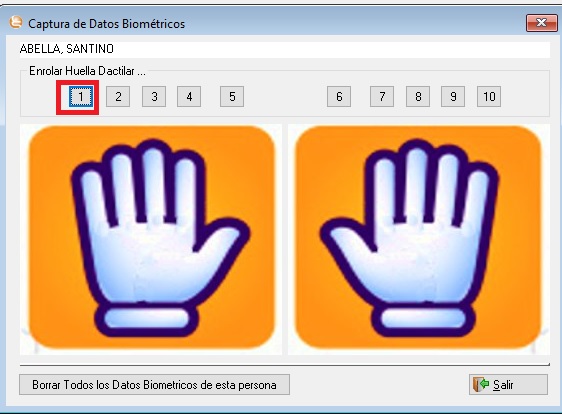
Task: Click finger button 9
Action: coord(453,96)
